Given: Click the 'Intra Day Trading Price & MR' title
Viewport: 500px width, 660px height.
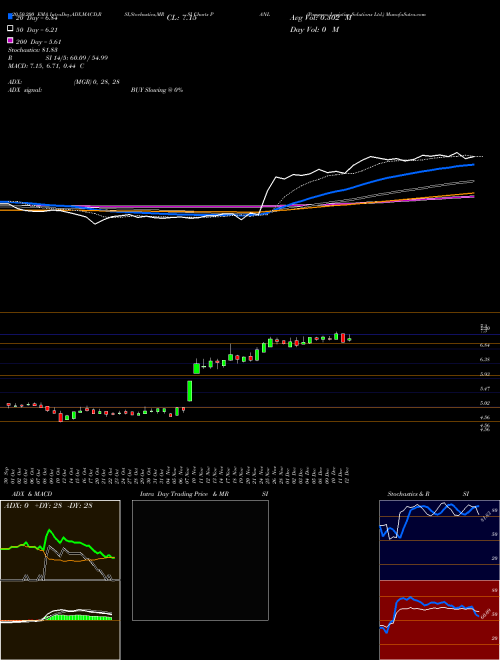Looking at the screenshot, I should 184,494.
